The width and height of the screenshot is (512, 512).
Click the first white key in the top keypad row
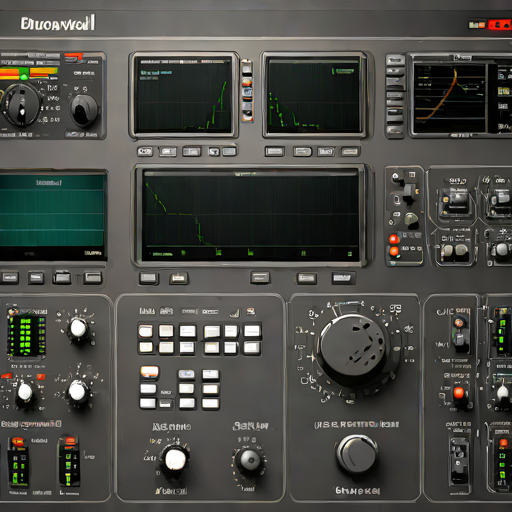145,331
